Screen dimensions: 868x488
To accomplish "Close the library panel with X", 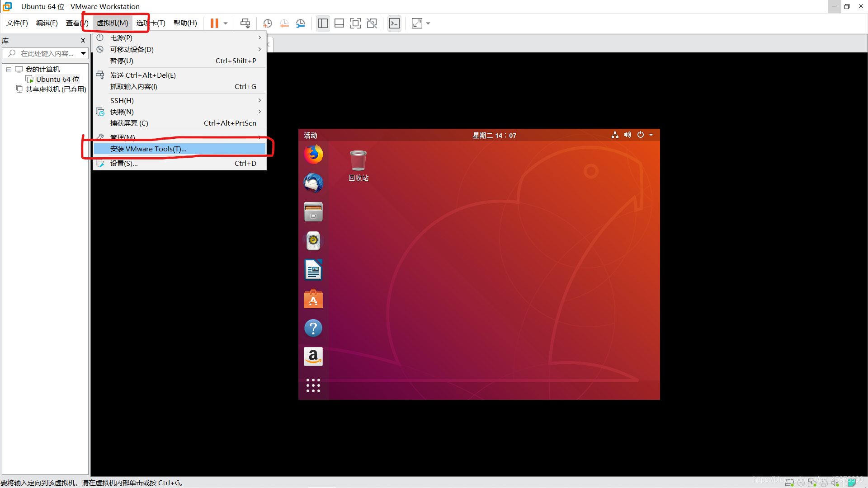I will [x=83, y=41].
